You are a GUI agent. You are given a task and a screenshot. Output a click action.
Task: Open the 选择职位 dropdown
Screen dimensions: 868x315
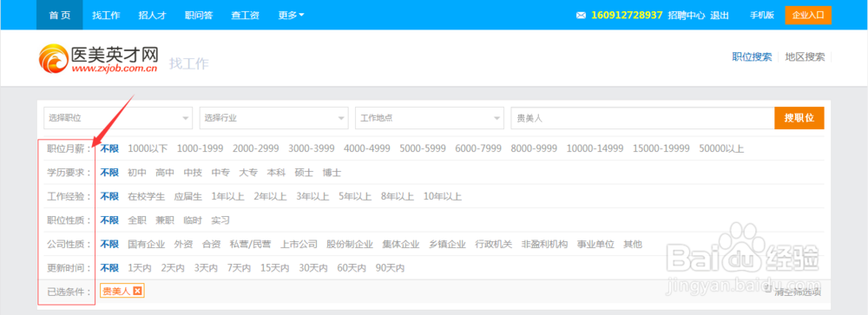coord(118,118)
